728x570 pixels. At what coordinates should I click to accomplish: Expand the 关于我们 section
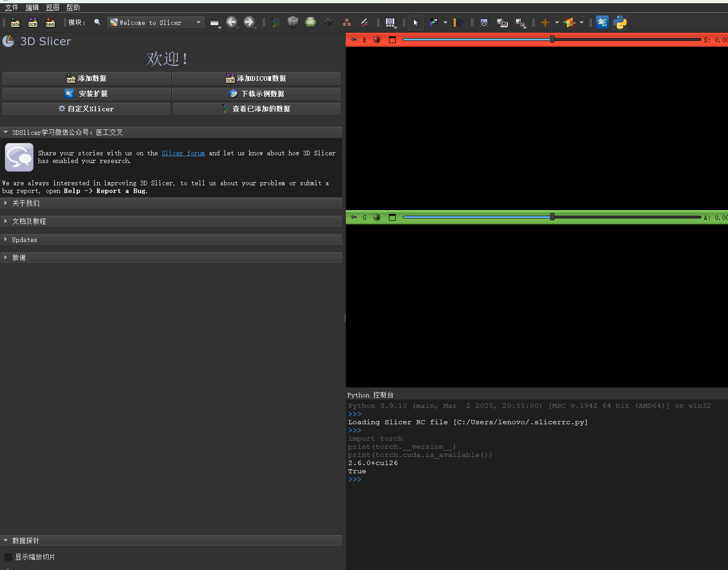pos(171,203)
